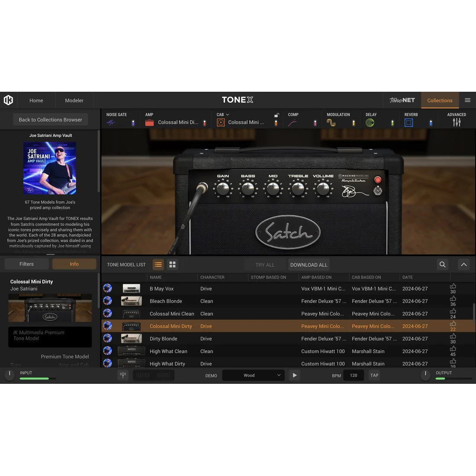Play the demo loop
The width and height of the screenshot is (476, 476).
coord(294,375)
